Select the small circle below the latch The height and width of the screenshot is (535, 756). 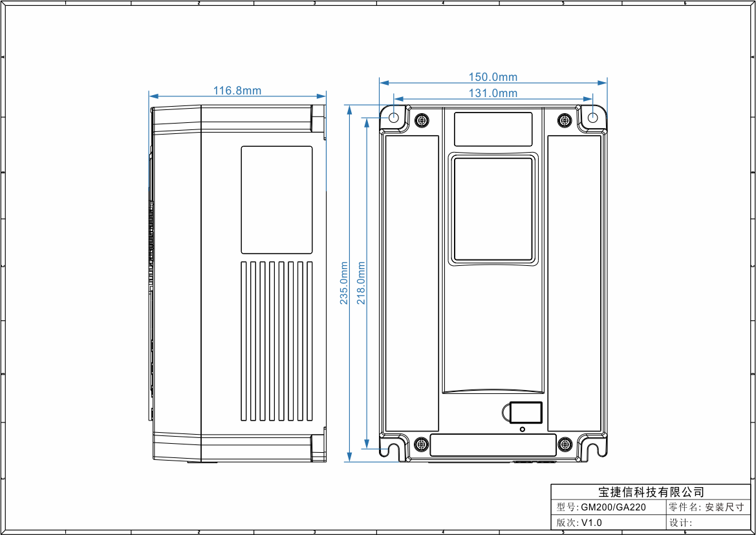523,429
